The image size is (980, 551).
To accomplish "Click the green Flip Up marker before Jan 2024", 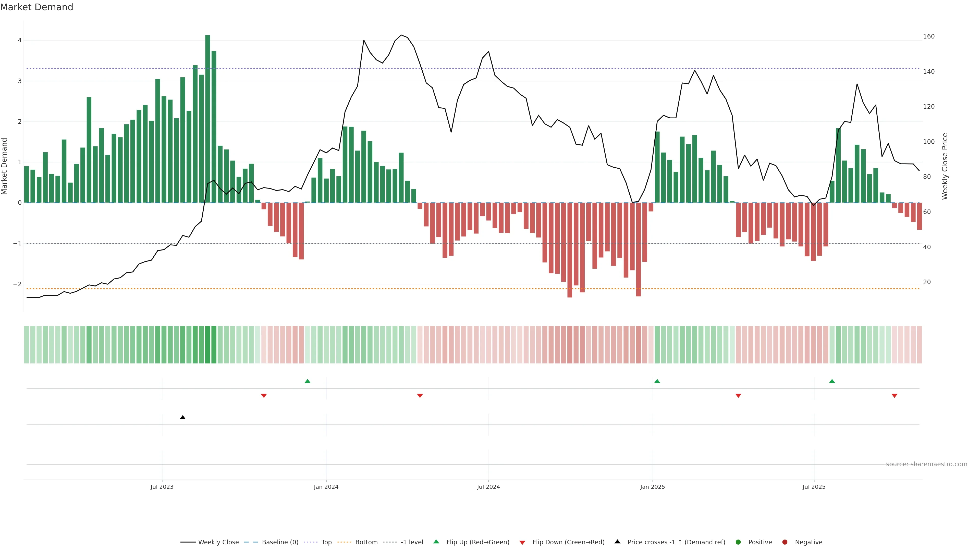I will click(307, 381).
